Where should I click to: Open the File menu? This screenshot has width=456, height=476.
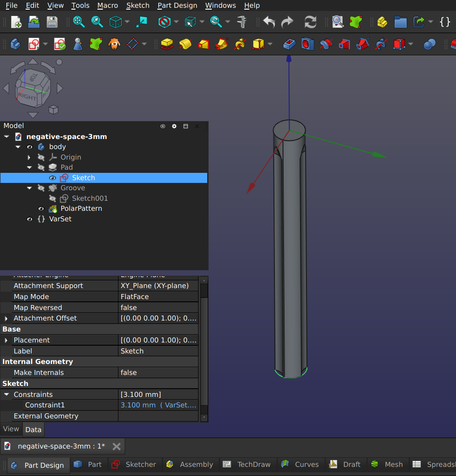pos(11,5)
